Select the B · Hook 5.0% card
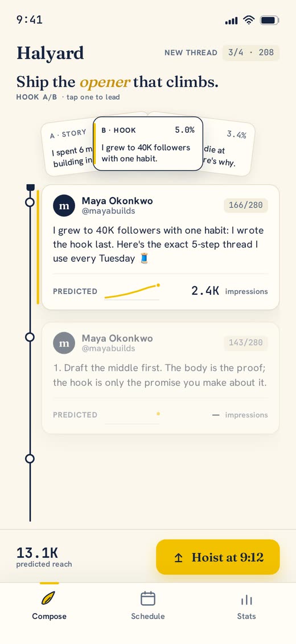 point(148,144)
